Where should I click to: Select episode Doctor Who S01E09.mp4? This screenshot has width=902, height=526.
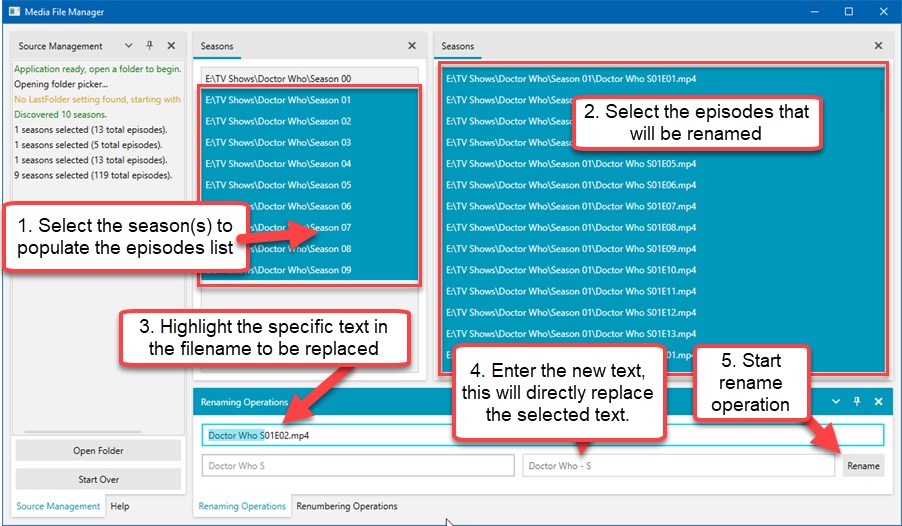(663, 249)
